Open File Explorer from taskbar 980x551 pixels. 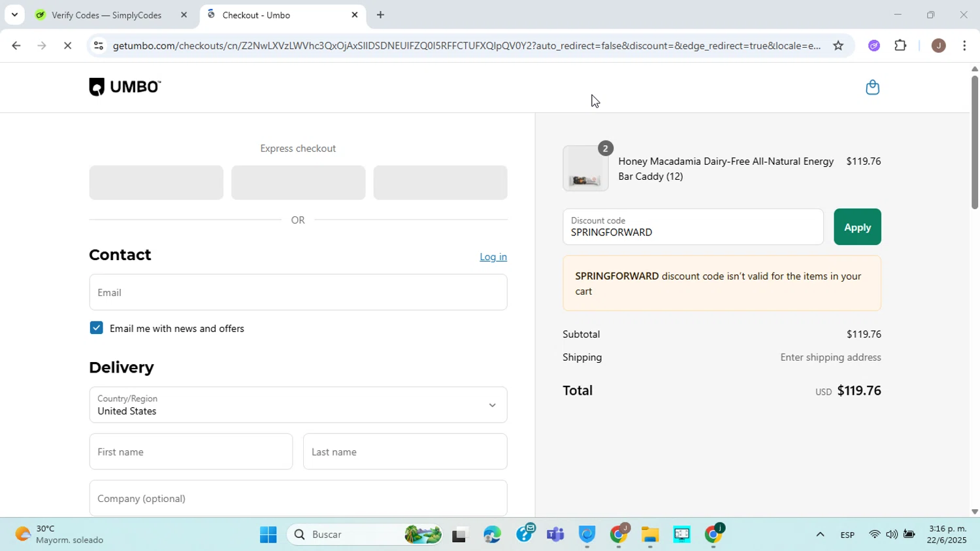[x=649, y=535]
